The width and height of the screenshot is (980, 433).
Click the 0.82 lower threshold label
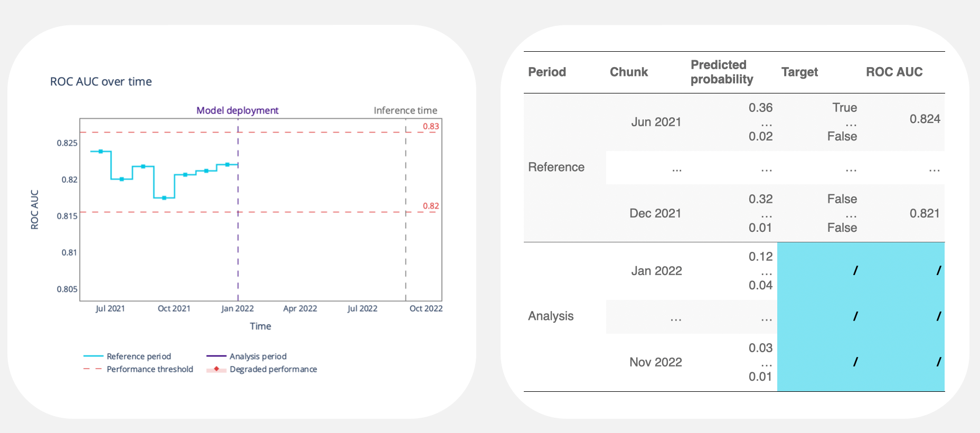click(430, 206)
